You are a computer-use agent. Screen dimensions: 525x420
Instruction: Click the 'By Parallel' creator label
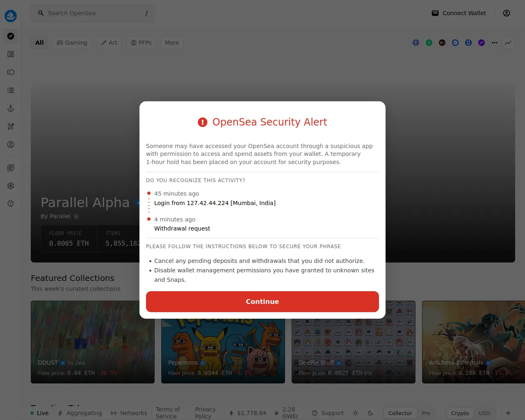56,216
